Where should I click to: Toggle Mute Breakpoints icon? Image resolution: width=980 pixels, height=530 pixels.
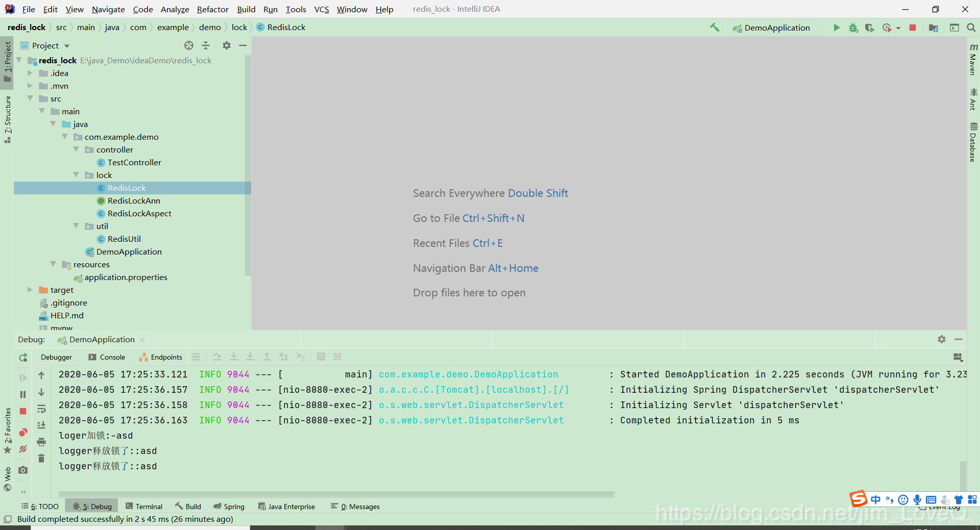tap(23, 449)
